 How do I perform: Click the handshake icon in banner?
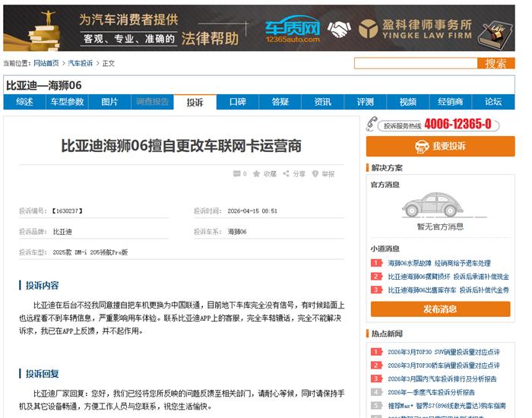(339, 29)
